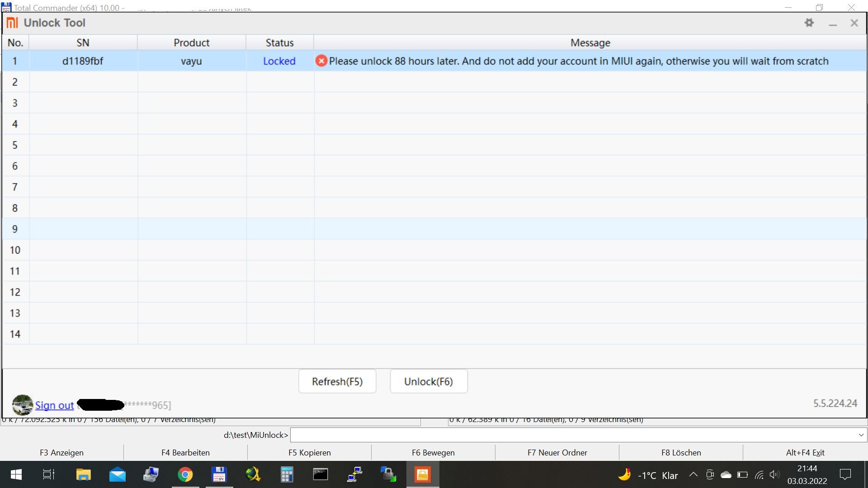Select the Product column header

point(192,42)
